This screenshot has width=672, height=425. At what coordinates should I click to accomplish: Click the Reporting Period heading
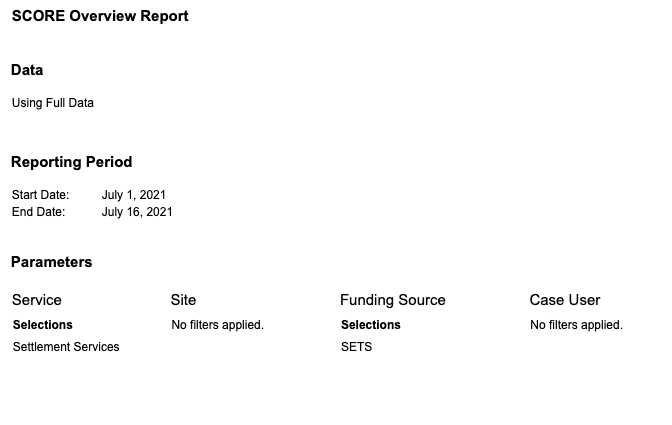[72, 162]
